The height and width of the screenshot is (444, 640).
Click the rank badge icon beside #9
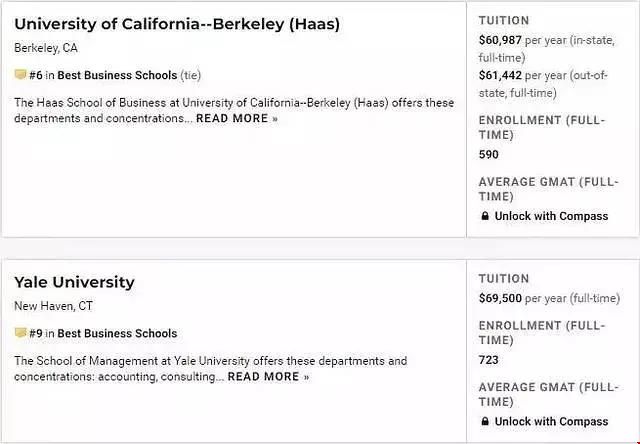[x=20, y=333]
